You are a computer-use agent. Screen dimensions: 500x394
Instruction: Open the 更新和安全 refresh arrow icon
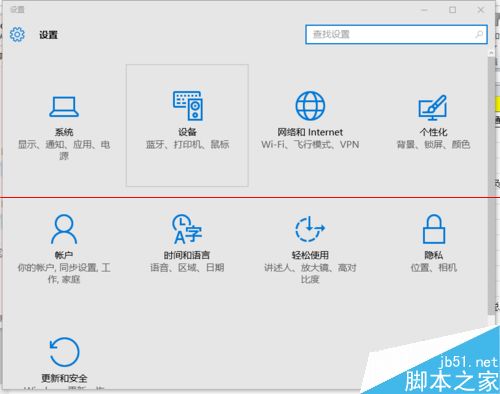[64, 352]
